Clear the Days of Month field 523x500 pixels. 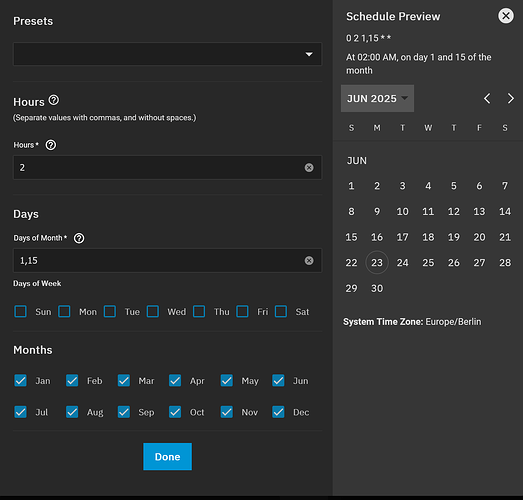tap(309, 261)
